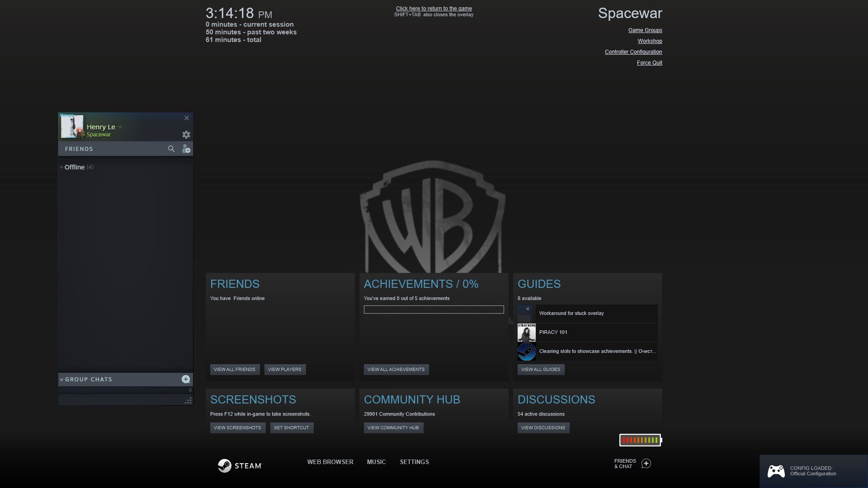Open Henry Le status dropdown arrow
This screenshot has height=488, width=868.
120,127
